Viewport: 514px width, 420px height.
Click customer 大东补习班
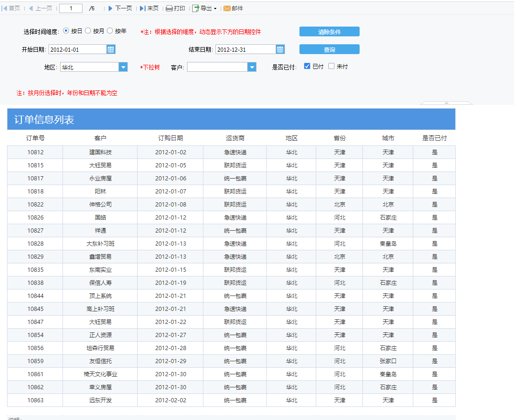pos(100,244)
